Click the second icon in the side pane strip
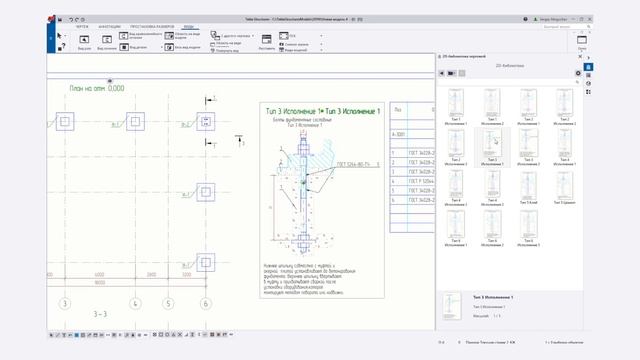The image size is (640, 360). coord(588,76)
